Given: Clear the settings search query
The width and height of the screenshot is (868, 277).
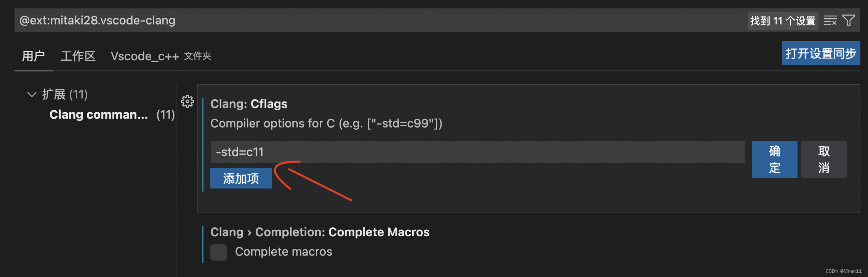Looking at the screenshot, I should click(x=830, y=20).
